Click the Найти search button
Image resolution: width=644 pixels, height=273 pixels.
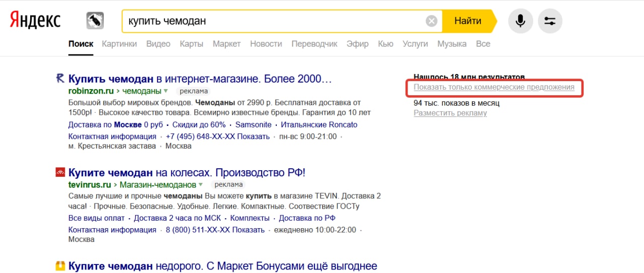468,21
